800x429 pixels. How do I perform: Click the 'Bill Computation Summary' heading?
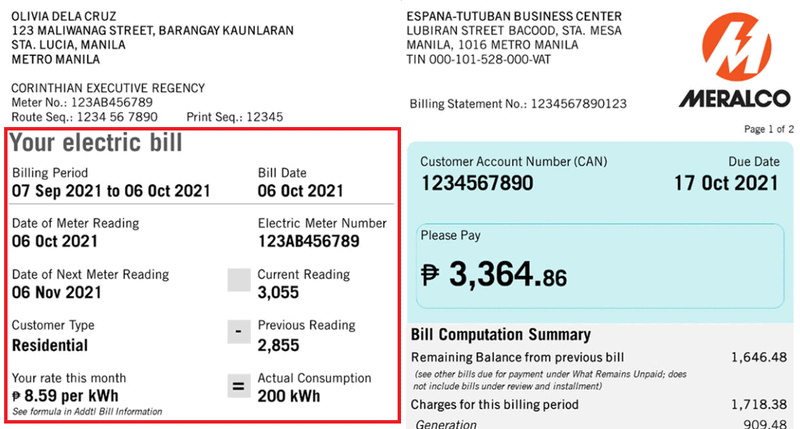[x=501, y=335]
